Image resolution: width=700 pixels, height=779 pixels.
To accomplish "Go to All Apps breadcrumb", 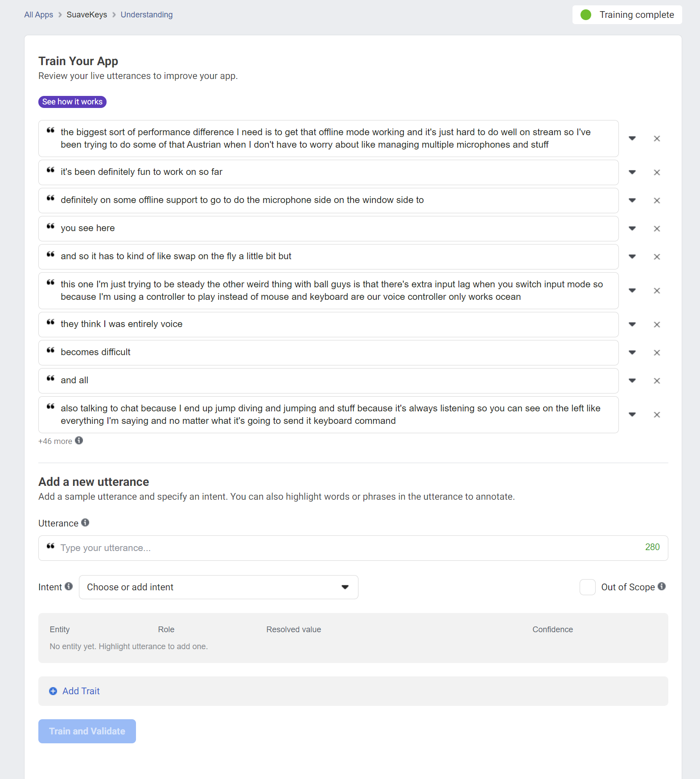I will click(x=38, y=15).
